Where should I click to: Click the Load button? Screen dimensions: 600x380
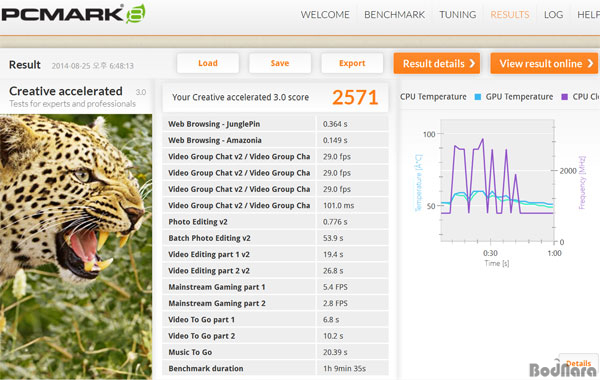(x=208, y=63)
